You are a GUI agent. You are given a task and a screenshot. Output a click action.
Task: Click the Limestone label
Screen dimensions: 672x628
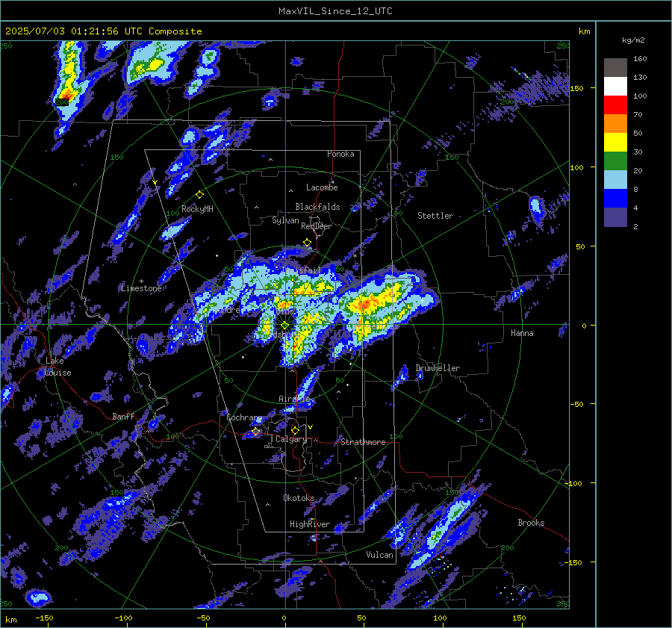pos(141,288)
